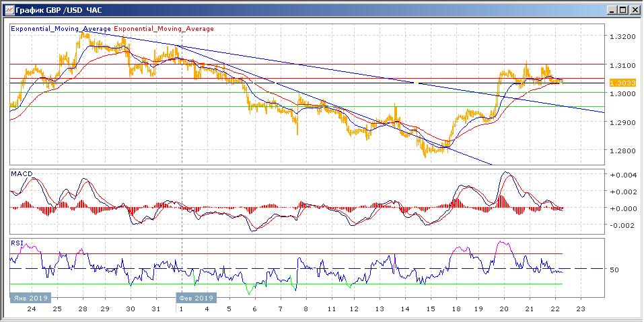Click the chart icon in the title bar
644x322 pixels.
pos(8,9)
